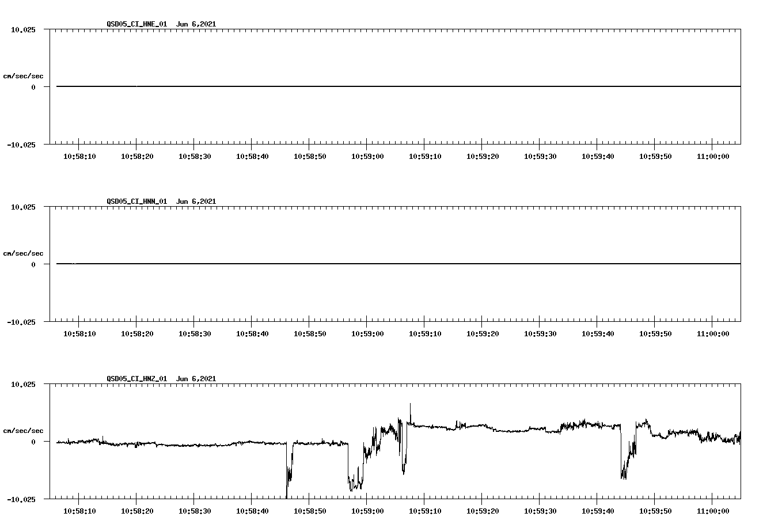
Task: Click the 10:59:10 time label under HNZ plot
Action: [425, 511]
